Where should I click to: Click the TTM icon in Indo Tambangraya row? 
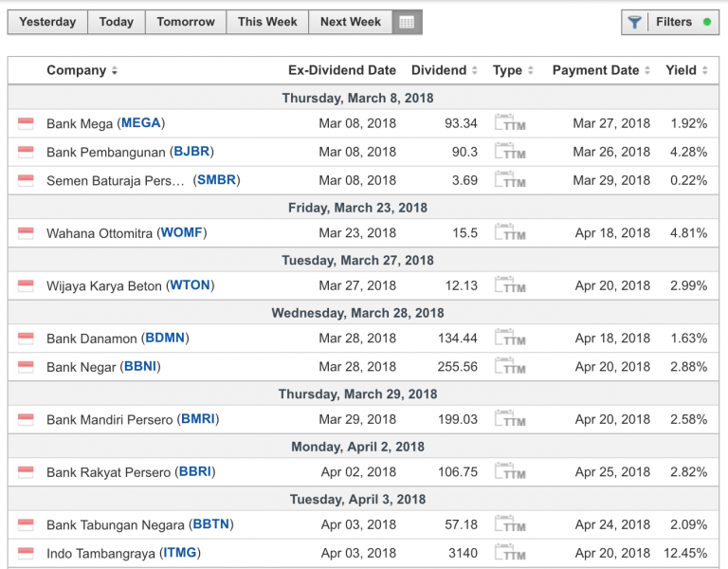click(510, 553)
